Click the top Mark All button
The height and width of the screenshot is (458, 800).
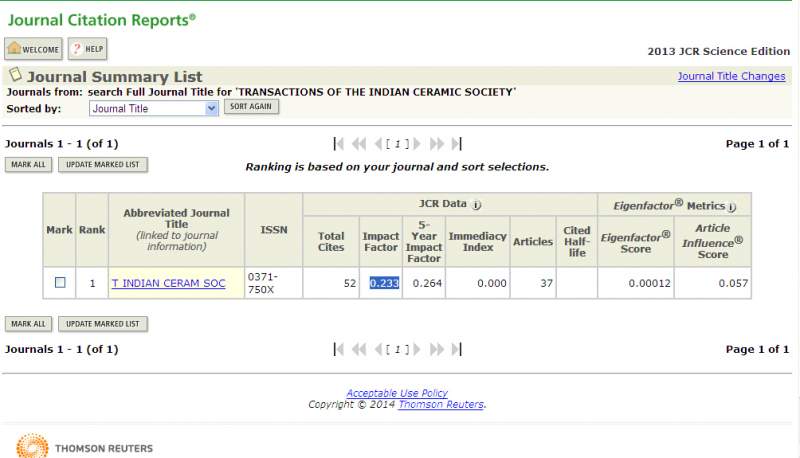(x=29, y=165)
